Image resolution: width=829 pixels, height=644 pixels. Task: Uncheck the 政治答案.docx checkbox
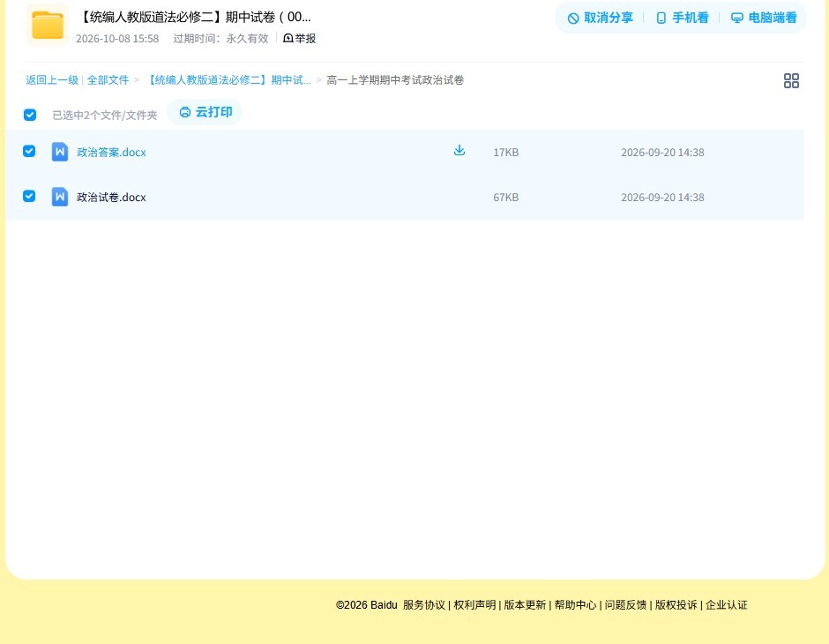coord(29,151)
